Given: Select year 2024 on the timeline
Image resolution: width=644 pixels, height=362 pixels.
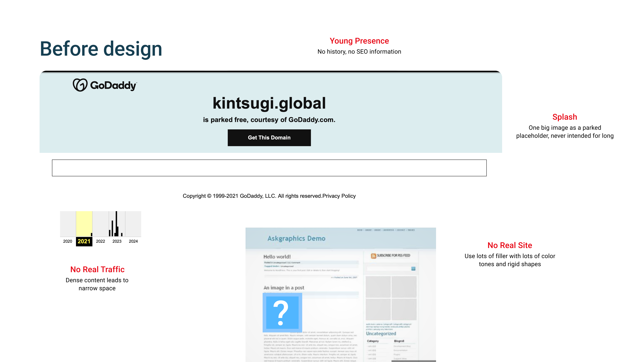Looking at the screenshot, I should click(133, 241).
